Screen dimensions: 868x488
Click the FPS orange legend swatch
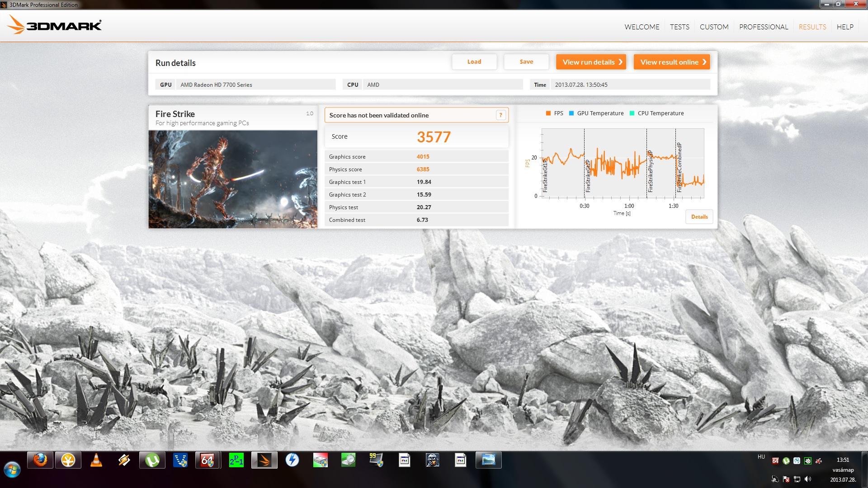pyautogui.click(x=548, y=113)
